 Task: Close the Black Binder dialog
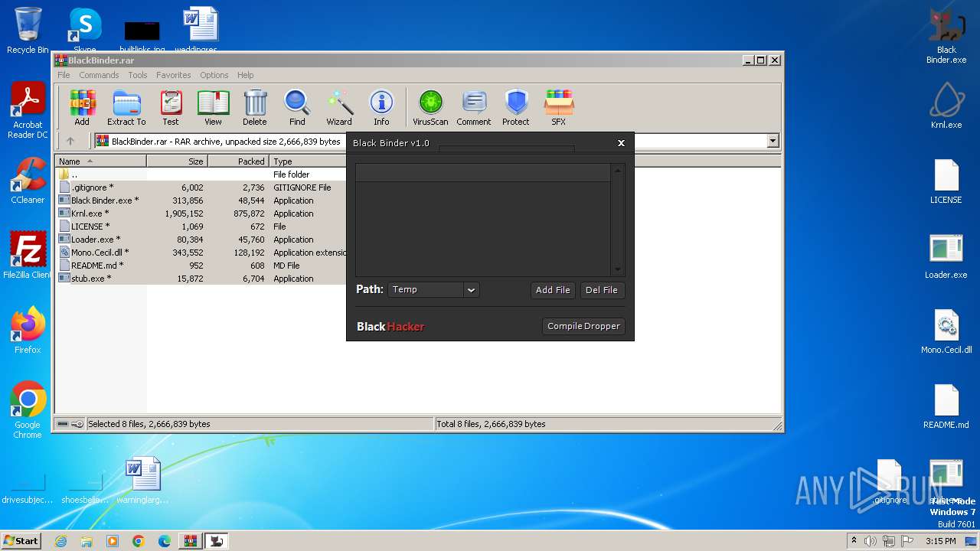(621, 143)
